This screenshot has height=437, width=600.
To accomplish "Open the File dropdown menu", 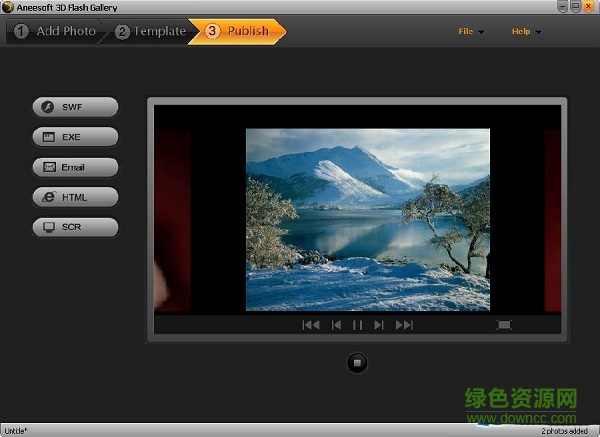I will tap(470, 31).
